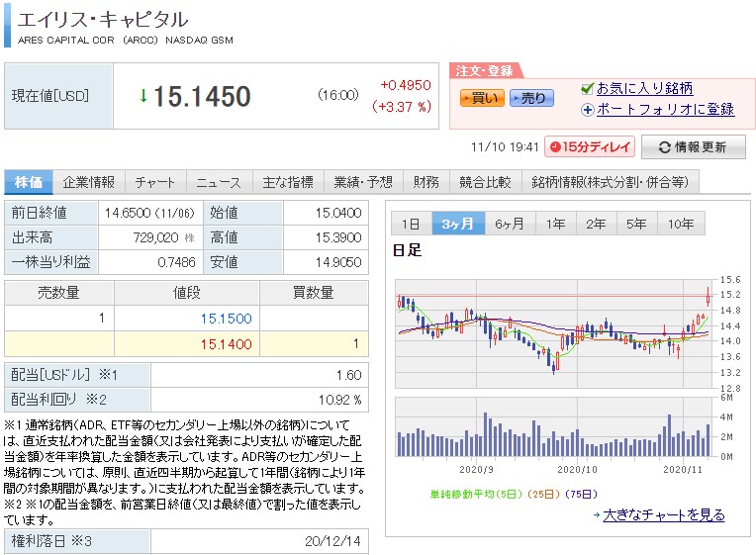Viewport: 756px width, 555px height.
Task: Click the エイリス・キャピタル heading
Action: pyautogui.click(x=103, y=19)
